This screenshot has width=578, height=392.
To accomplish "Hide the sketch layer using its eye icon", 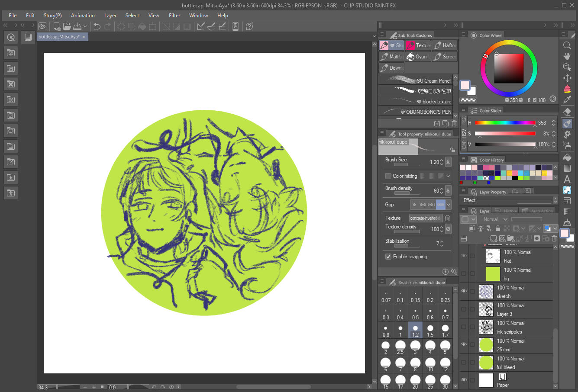I will (464, 292).
